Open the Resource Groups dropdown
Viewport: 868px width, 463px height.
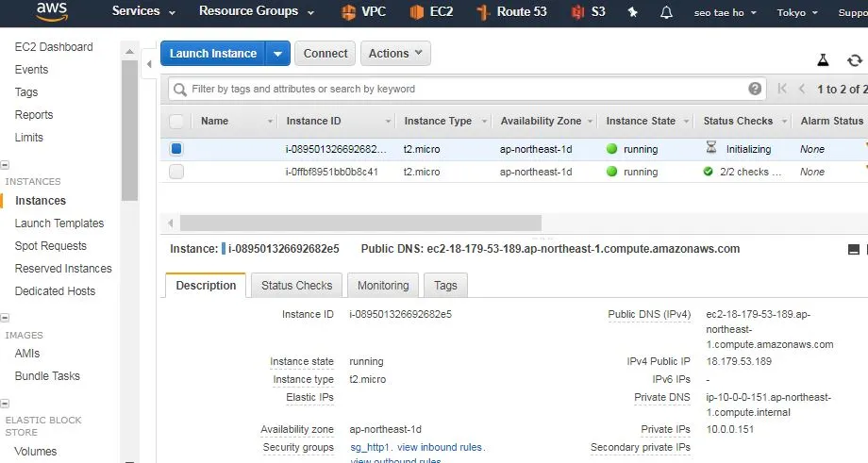pyautogui.click(x=257, y=11)
